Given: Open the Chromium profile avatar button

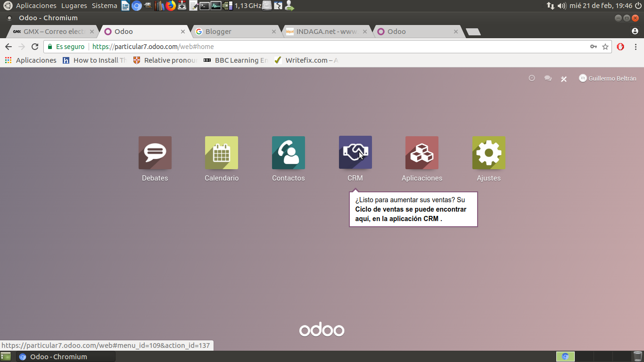Looking at the screenshot, I should (635, 31).
